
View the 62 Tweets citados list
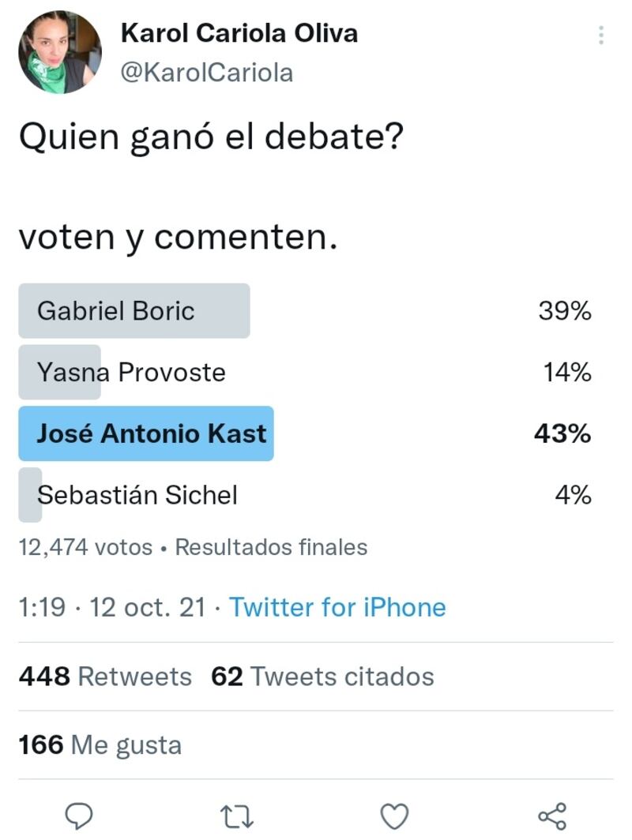322,677
